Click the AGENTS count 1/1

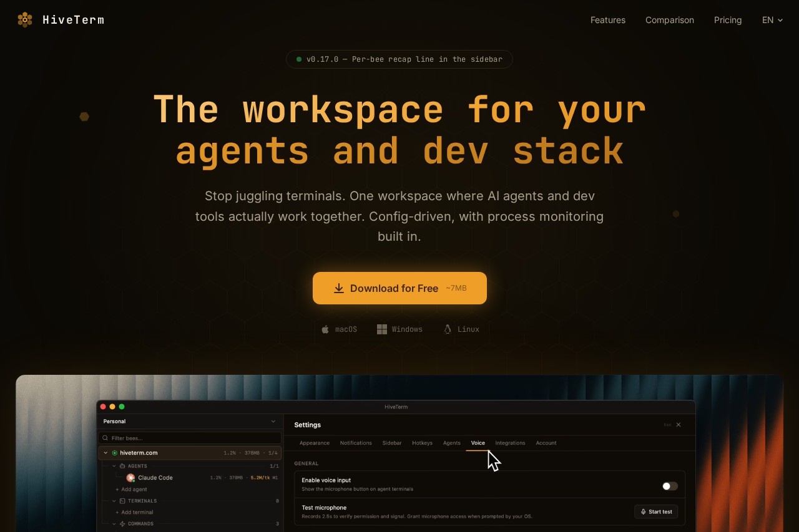point(274,466)
